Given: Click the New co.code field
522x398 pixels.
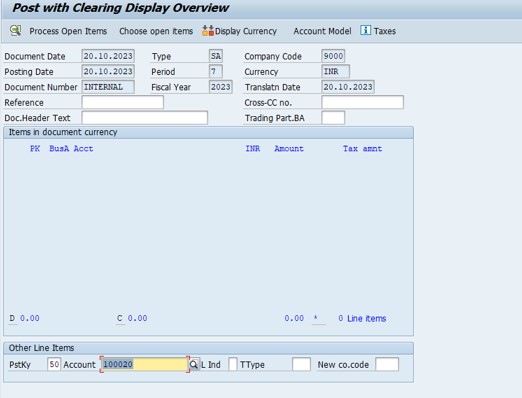Looking at the screenshot, I should coord(387,364).
